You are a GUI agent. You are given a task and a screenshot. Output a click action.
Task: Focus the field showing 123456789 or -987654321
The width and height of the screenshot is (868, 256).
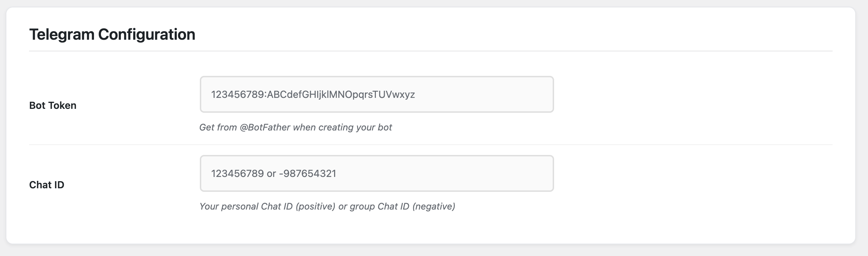pos(376,173)
